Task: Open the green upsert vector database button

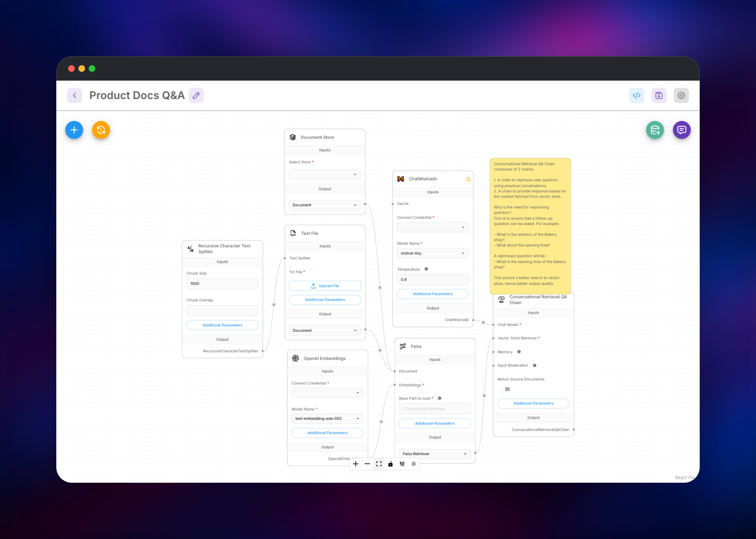Action: [x=655, y=130]
